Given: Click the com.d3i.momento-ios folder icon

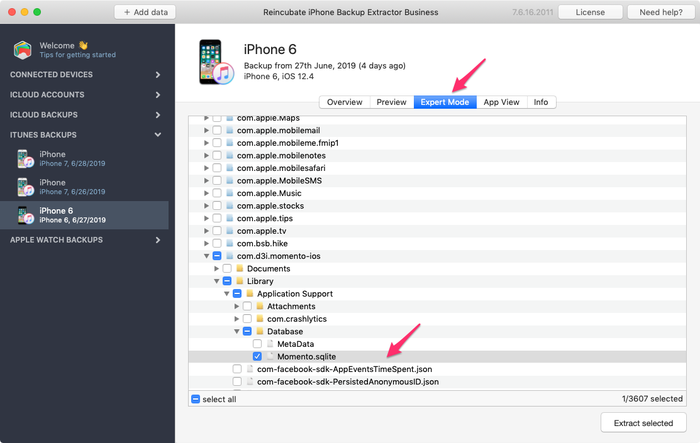Looking at the screenshot, I should point(229,256).
